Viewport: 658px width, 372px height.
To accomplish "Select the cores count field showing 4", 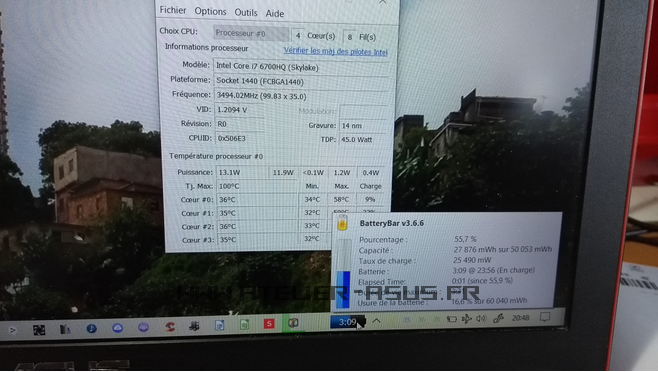I will coord(298,36).
